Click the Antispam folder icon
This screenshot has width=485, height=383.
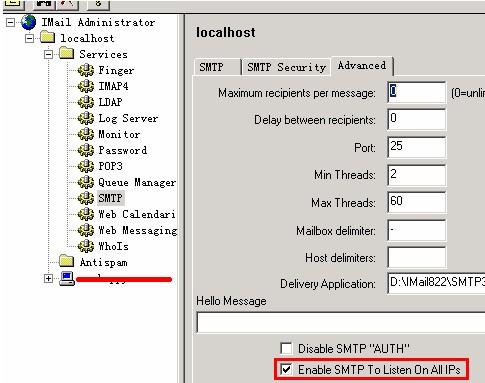(66, 262)
